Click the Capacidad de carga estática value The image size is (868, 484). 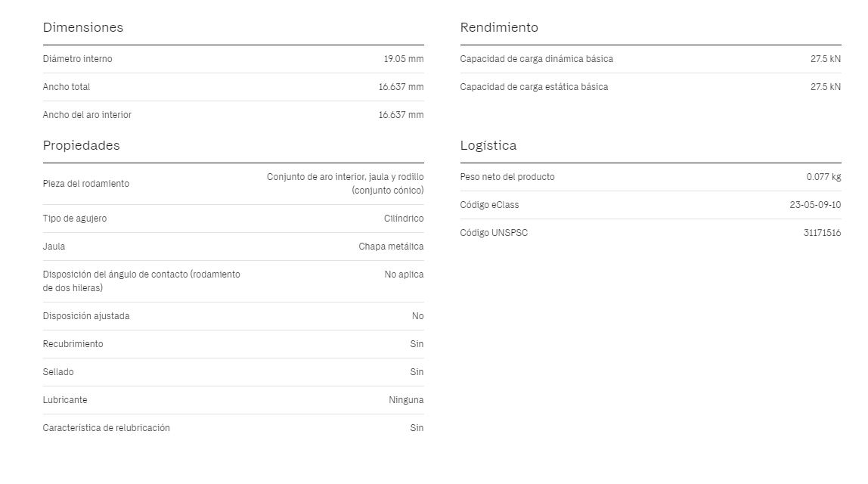[x=826, y=87]
